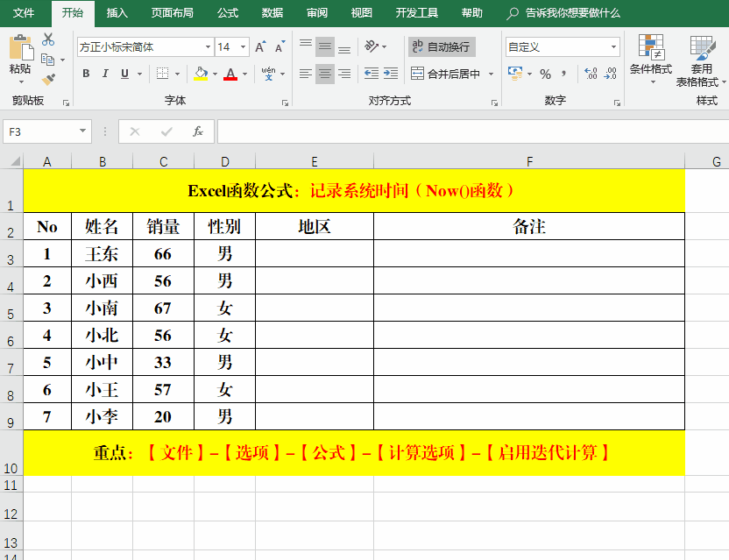Click the Percent Style icon
Viewport: 729px width, 560px height.
pos(545,74)
